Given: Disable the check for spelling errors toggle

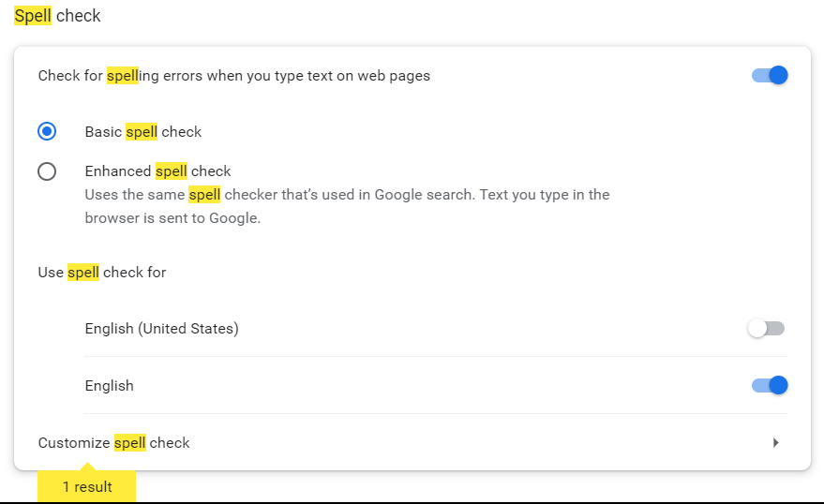Looking at the screenshot, I should pyautogui.click(x=770, y=75).
